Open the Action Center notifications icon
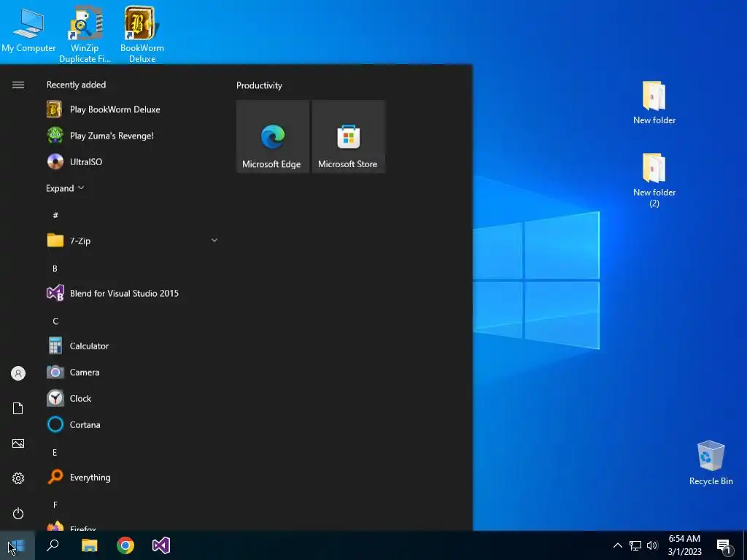 tap(724, 545)
